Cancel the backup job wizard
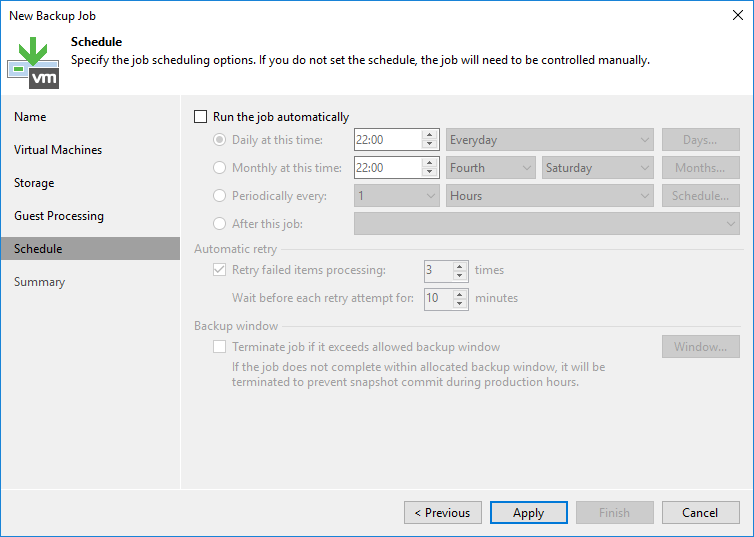This screenshot has width=754, height=537. pyautogui.click(x=700, y=513)
